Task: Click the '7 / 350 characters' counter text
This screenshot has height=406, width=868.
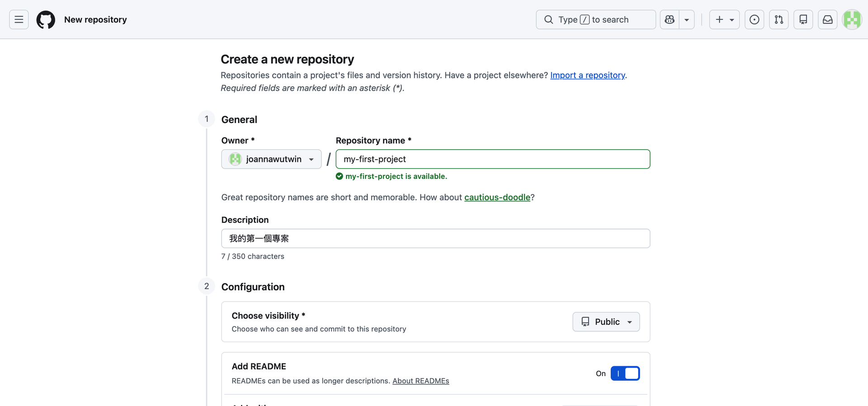Action: click(x=253, y=256)
